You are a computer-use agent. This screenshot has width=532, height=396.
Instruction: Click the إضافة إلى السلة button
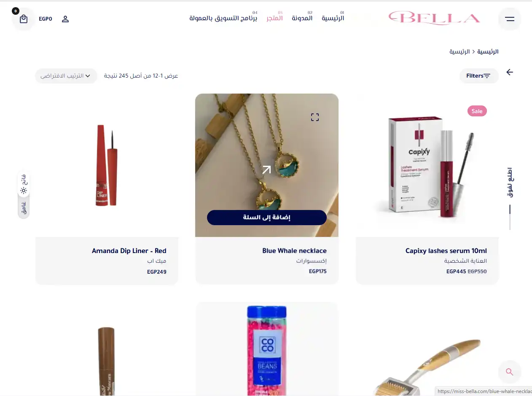point(267,218)
